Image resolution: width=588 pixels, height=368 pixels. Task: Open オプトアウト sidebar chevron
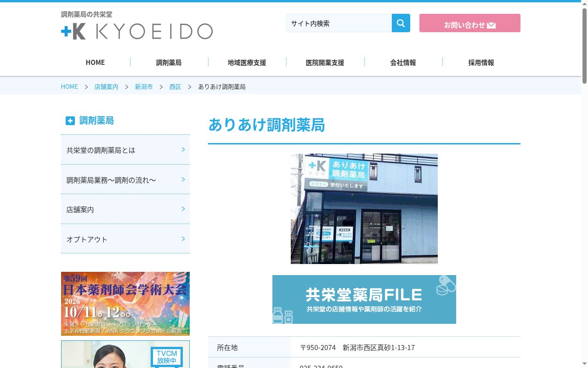click(183, 239)
